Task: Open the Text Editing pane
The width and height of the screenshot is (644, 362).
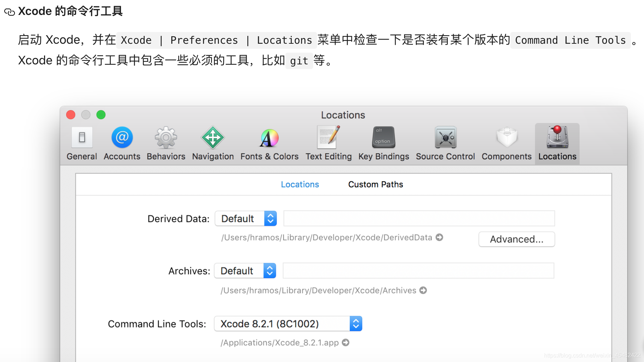Action: coord(329,144)
